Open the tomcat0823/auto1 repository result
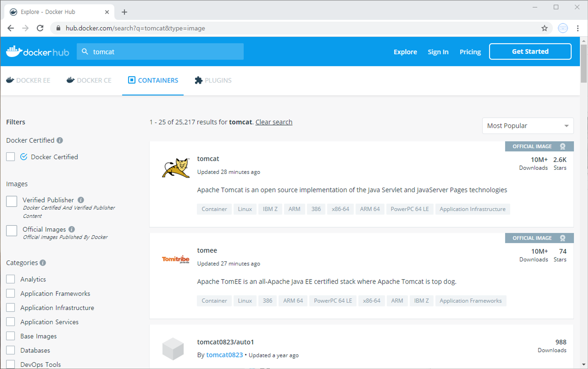This screenshot has width=588, height=369. [225, 342]
